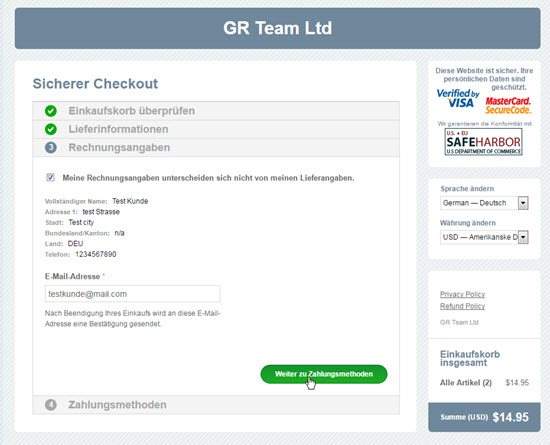
Task: Expand the Einkaufskorb überprüfen step
Action: (x=216, y=111)
